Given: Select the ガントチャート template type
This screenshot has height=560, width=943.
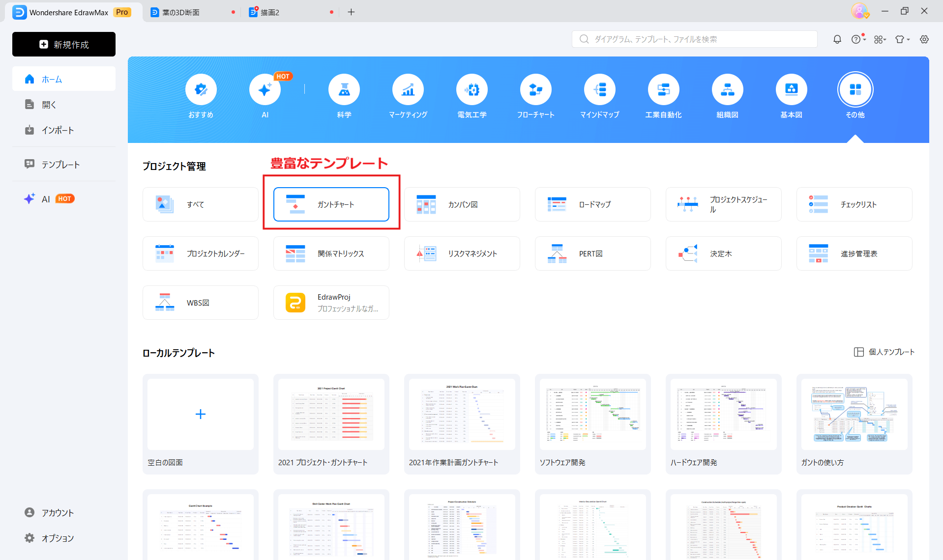Looking at the screenshot, I should coord(331,204).
